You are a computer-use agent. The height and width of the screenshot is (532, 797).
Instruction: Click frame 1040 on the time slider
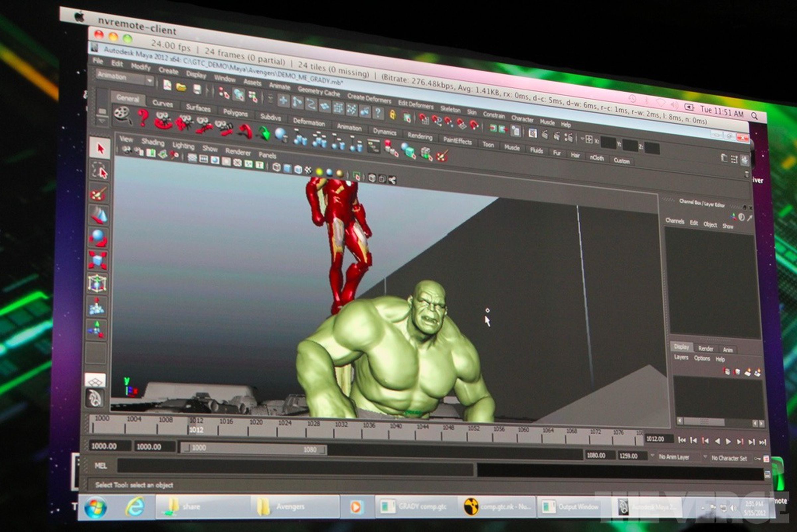[396, 426]
